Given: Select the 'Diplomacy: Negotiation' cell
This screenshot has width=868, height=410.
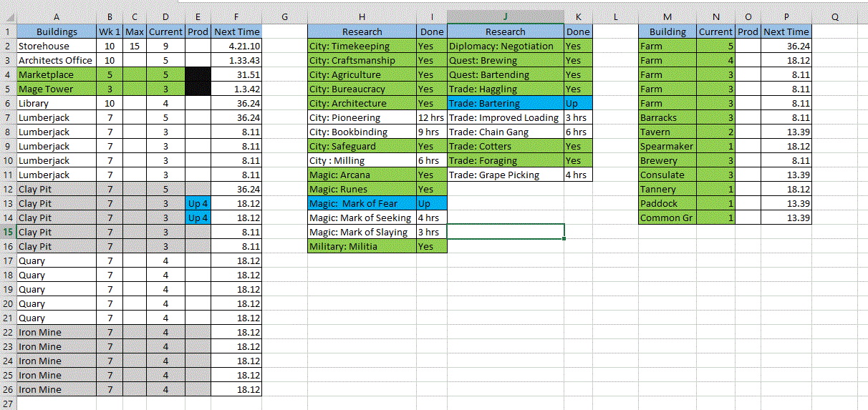Looking at the screenshot, I should coord(505,46).
